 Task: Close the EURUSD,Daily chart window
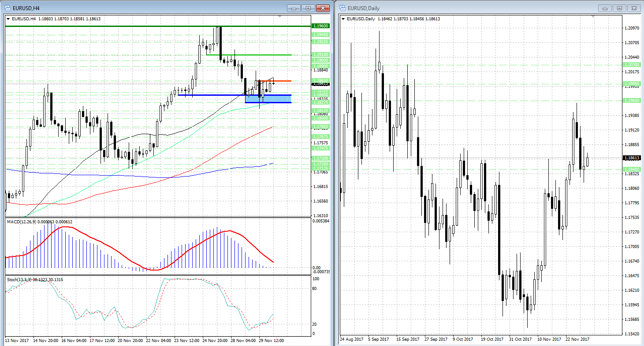coord(635,8)
